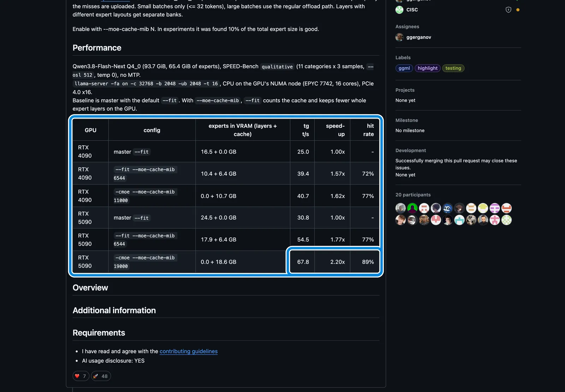
Task: Click the Overview section heading
Action: (x=90, y=288)
